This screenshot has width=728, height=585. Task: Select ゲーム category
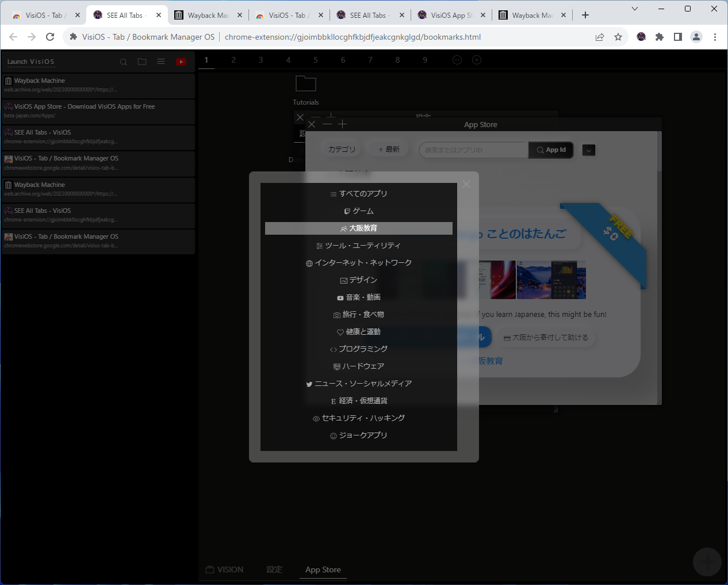pyautogui.click(x=359, y=211)
